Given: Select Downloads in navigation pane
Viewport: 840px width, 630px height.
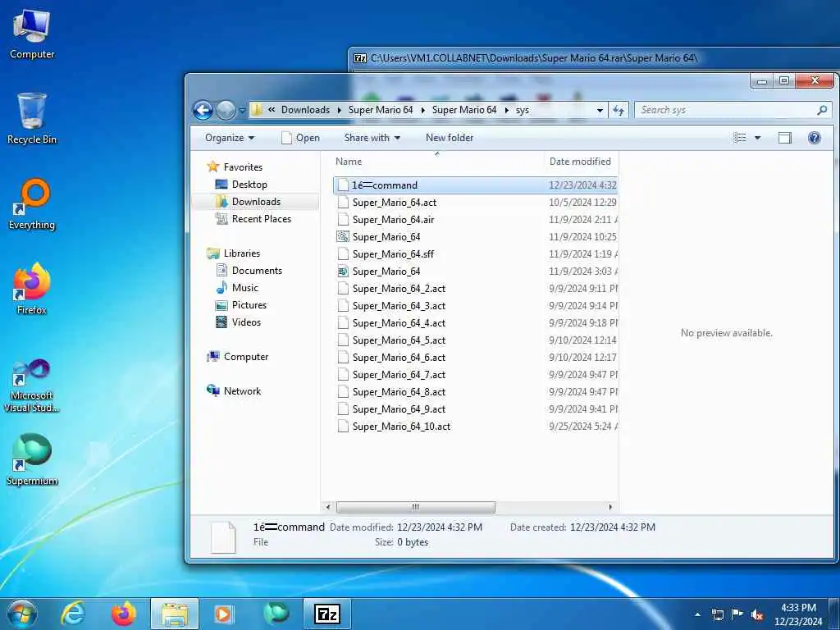Looking at the screenshot, I should coord(256,202).
